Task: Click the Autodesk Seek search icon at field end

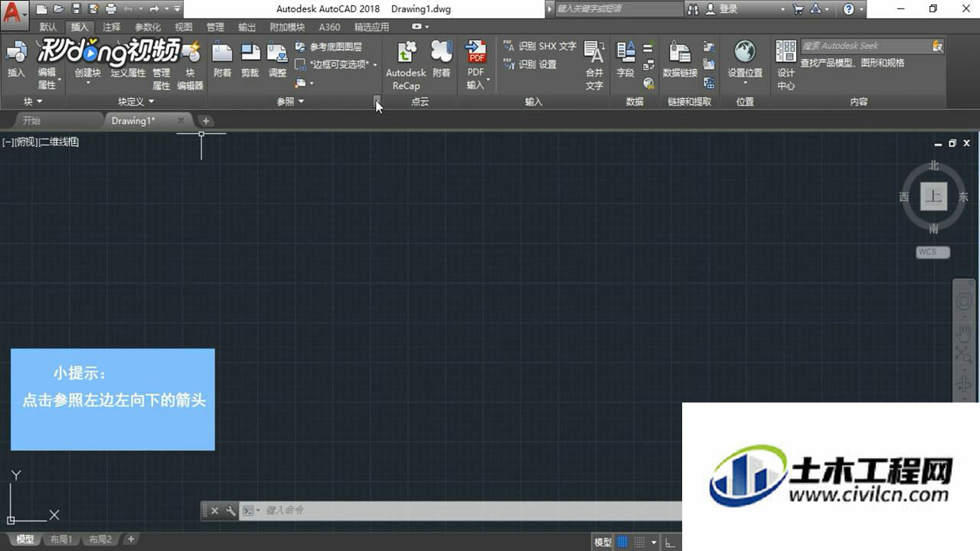Action: [937, 47]
